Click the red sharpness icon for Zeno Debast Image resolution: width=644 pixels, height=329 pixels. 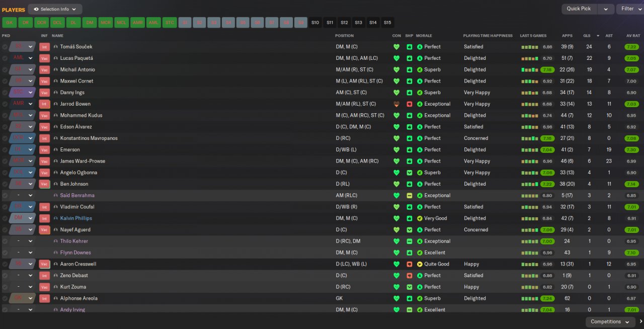pyautogui.click(x=409, y=276)
